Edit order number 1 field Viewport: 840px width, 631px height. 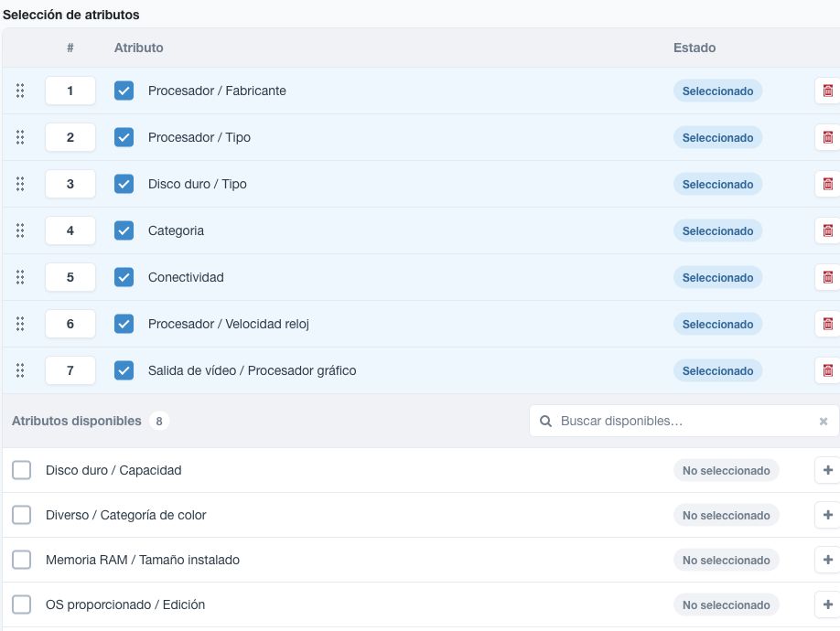(70, 91)
